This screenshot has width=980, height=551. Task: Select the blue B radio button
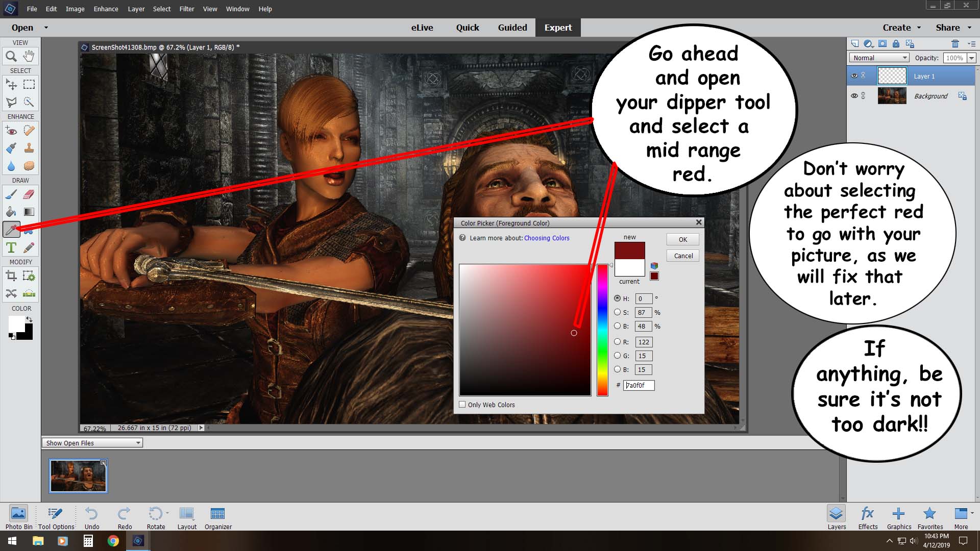617,369
